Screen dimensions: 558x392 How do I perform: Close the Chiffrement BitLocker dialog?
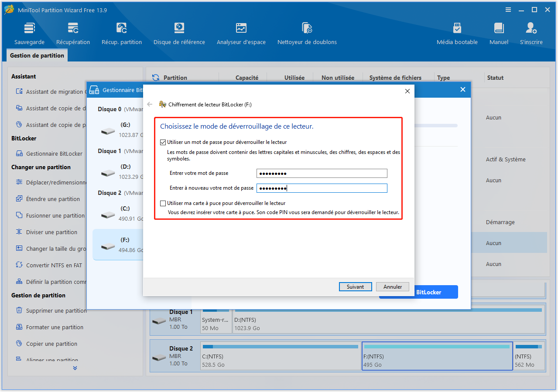pyautogui.click(x=407, y=91)
